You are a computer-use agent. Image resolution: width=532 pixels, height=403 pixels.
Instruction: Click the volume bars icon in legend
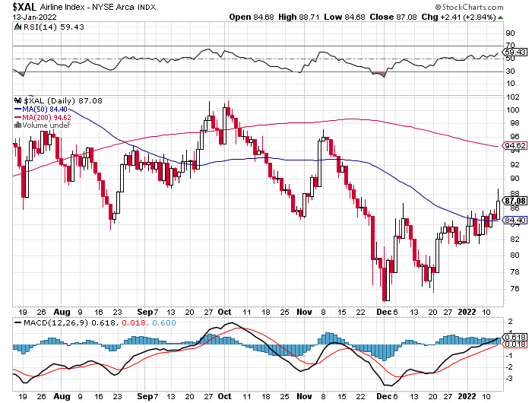18,125
